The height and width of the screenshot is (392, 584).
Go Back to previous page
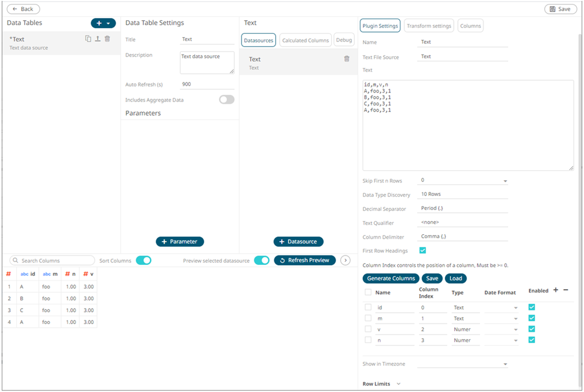[23, 9]
